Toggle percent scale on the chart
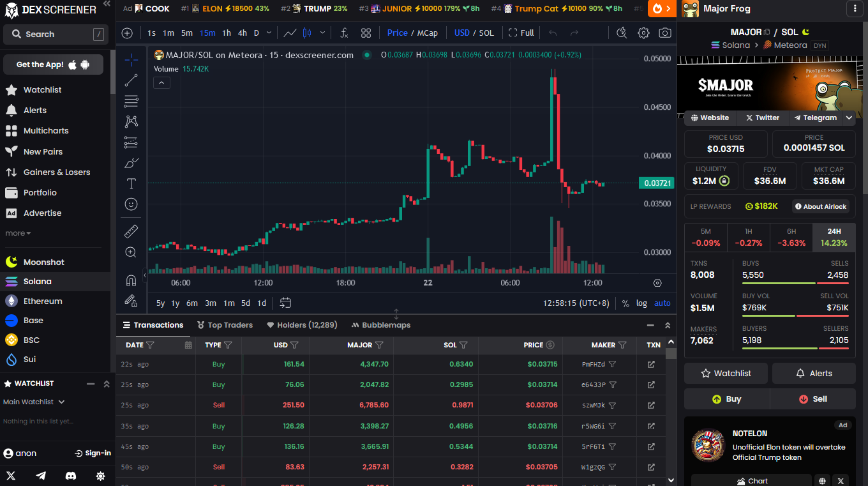 [625, 303]
